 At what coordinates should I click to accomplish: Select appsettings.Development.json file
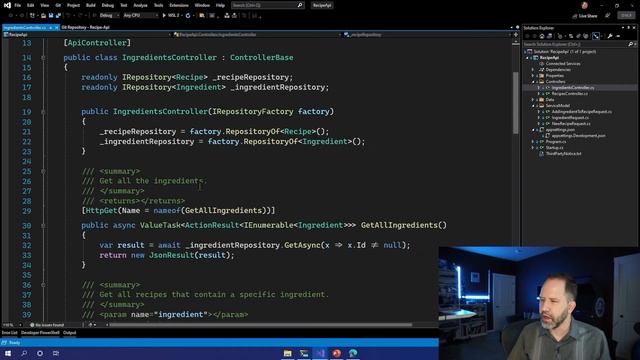click(x=578, y=136)
